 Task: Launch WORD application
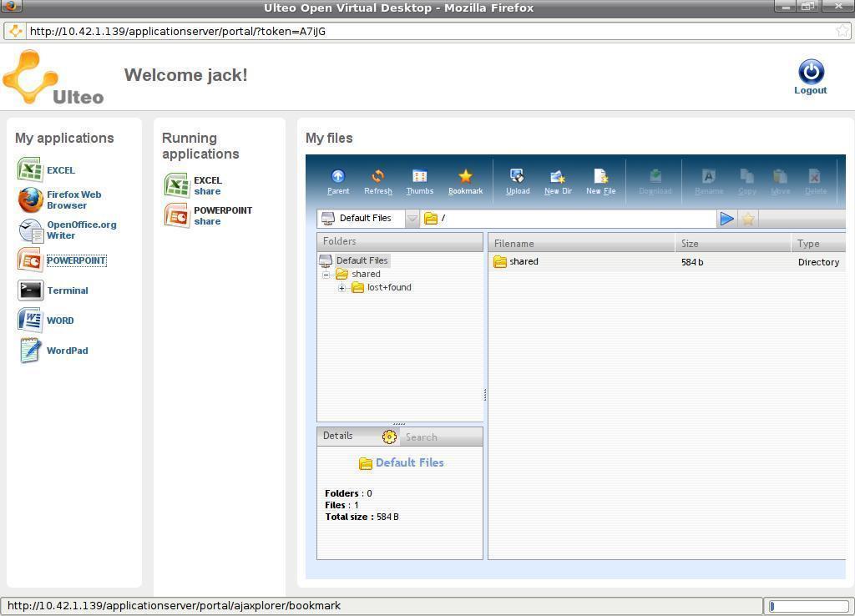(x=46, y=320)
